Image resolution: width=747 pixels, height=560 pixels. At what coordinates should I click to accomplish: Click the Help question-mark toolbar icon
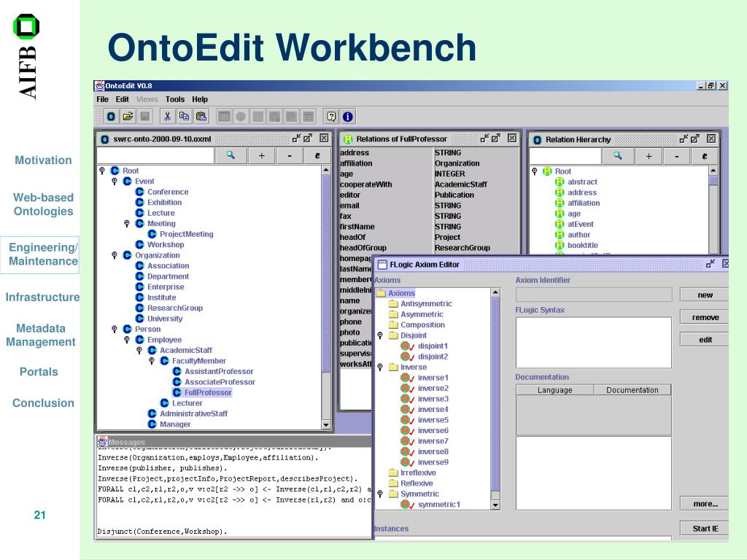click(x=331, y=117)
